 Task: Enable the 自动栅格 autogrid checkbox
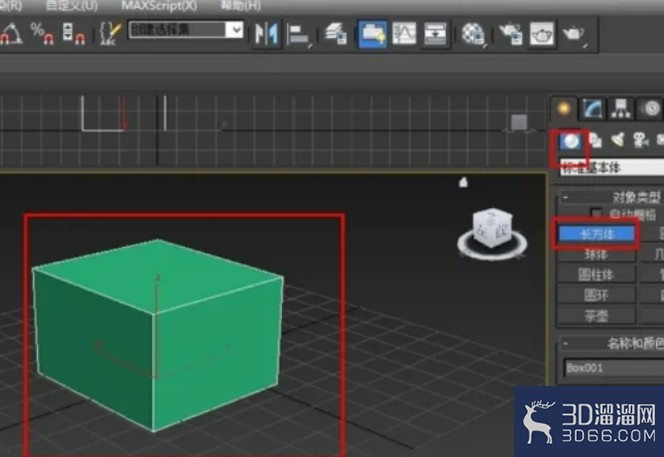tap(596, 213)
